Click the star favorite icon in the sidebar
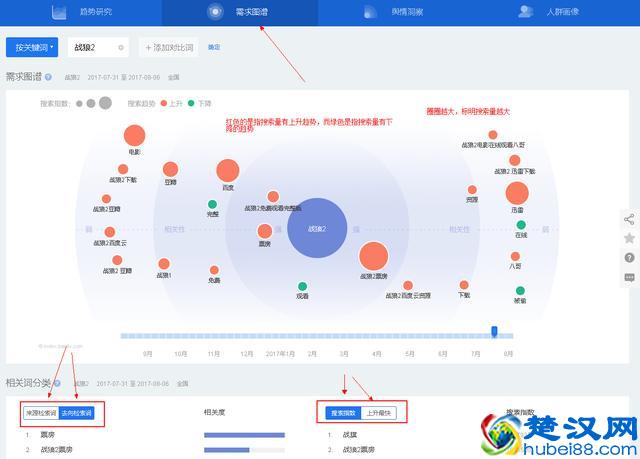640x459 pixels. (629, 238)
